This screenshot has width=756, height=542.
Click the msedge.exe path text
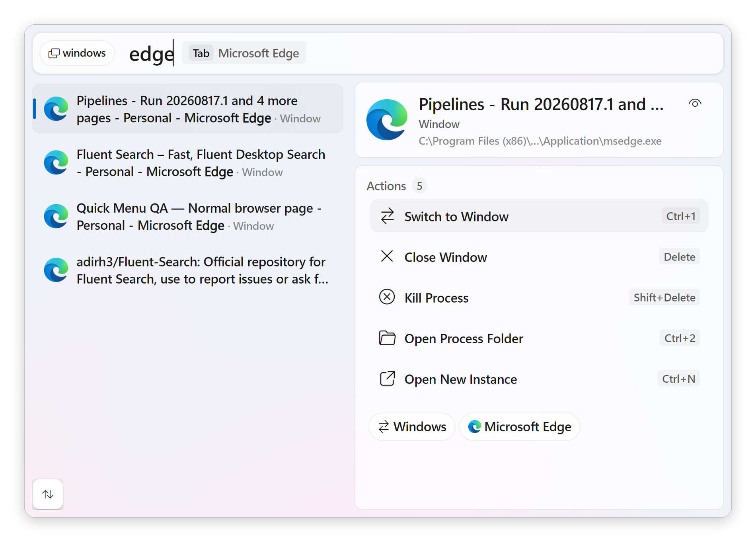540,141
